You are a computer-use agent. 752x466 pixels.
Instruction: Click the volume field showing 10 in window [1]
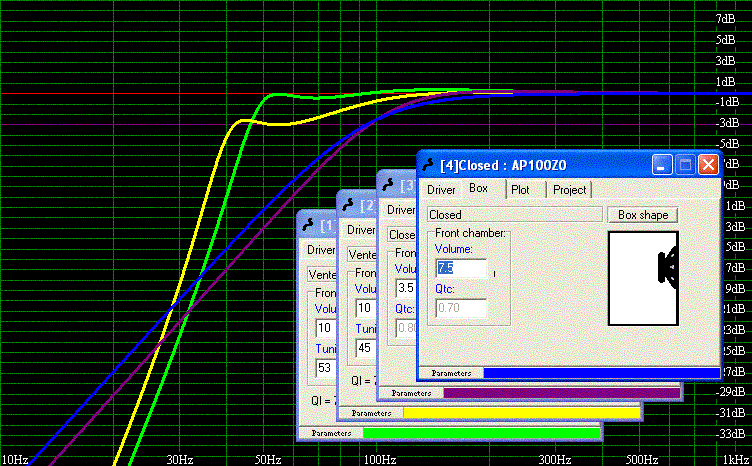(x=326, y=328)
